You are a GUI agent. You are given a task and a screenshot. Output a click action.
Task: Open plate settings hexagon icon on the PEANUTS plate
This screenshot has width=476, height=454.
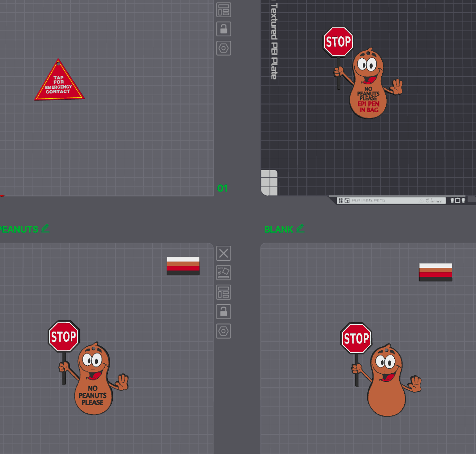pyautogui.click(x=224, y=331)
